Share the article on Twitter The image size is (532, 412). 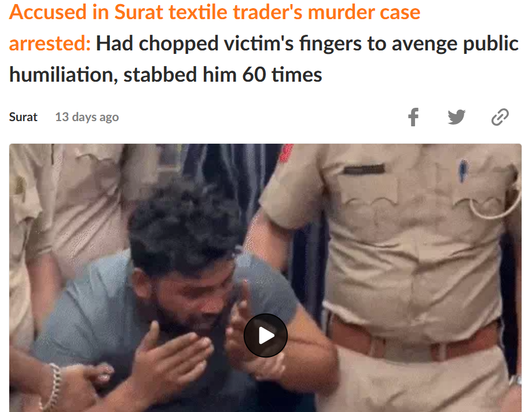coord(456,117)
